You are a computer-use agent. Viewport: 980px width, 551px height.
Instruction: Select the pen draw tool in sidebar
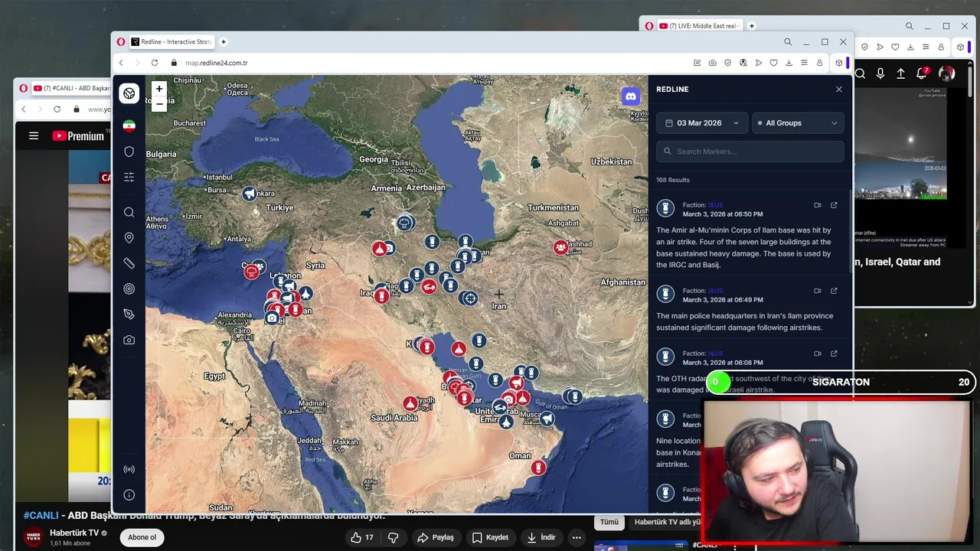[129, 315]
